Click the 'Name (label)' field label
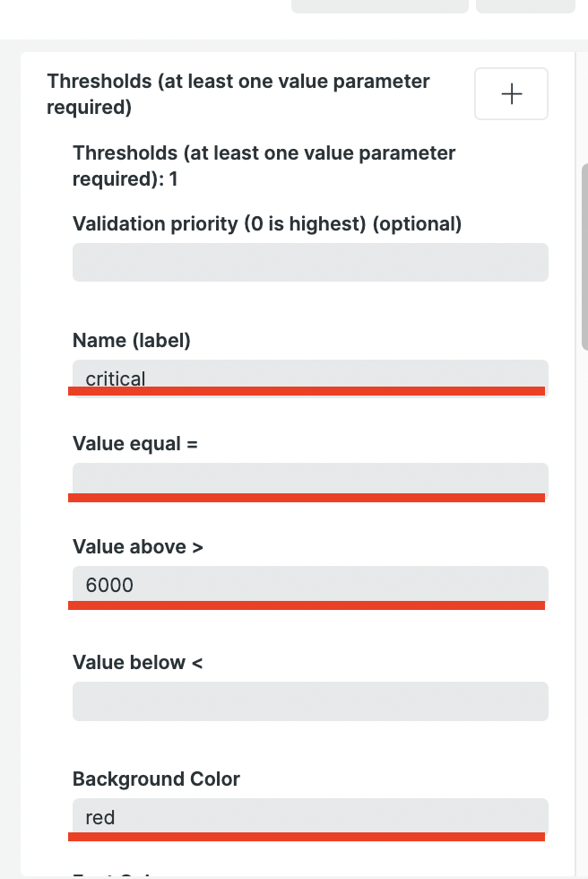This screenshot has width=588, height=879. tap(131, 340)
